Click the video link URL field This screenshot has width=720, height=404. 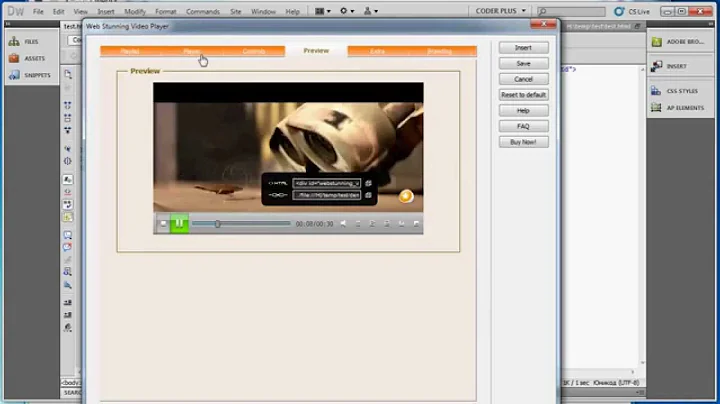click(x=326, y=195)
